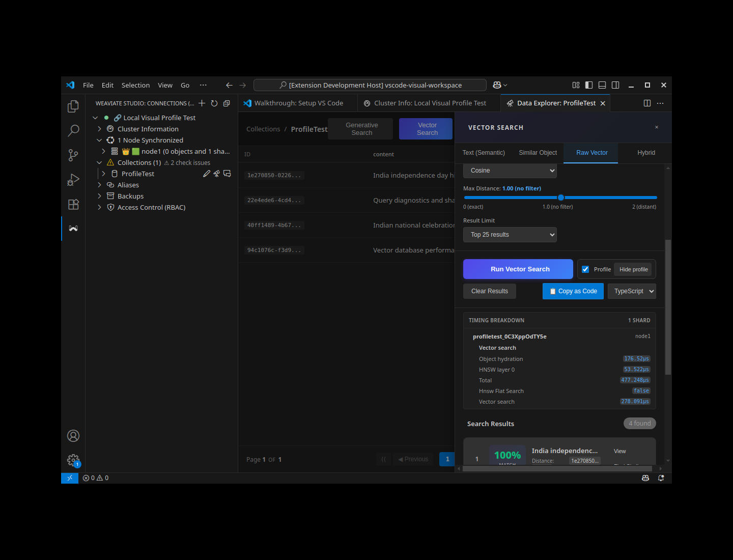Click the Hide profile toggle button
This screenshot has height=560, width=733.
[x=633, y=269]
